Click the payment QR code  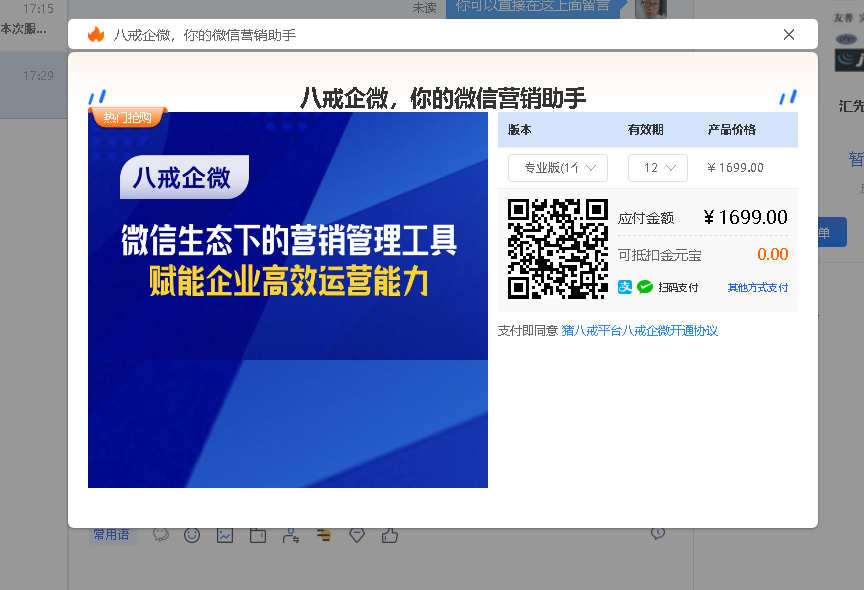pos(558,248)
